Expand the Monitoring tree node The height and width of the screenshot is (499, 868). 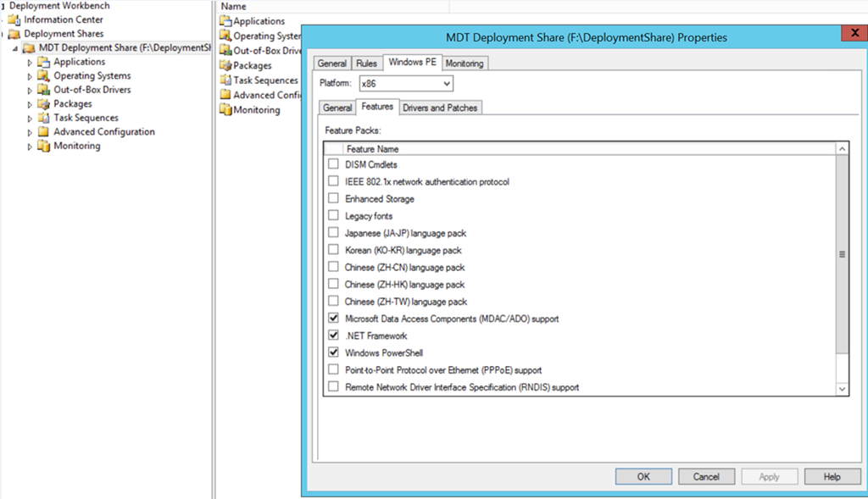30,147
